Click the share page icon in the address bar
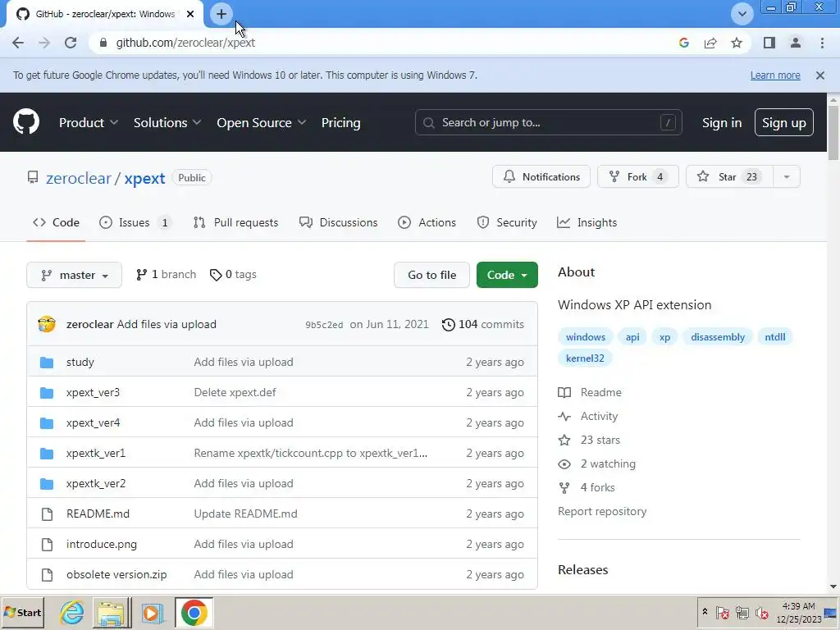This screenshot has width=840, height=630. coord(710,43)
